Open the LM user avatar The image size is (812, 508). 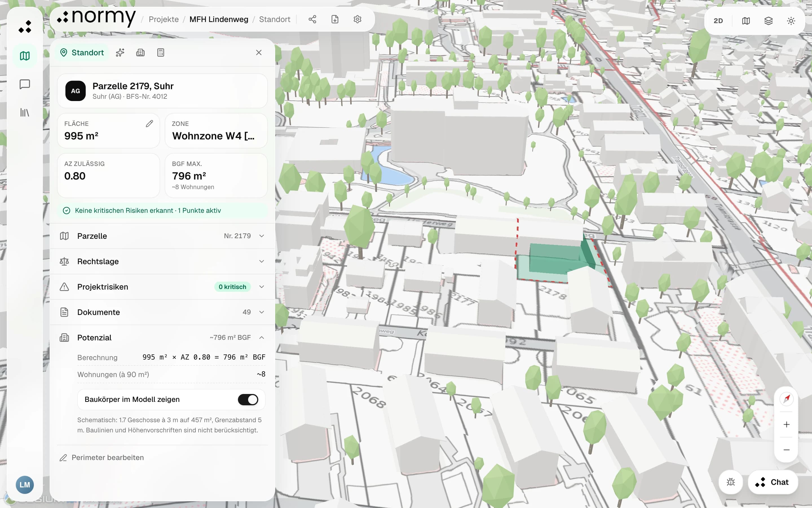(x=25, y=485)
